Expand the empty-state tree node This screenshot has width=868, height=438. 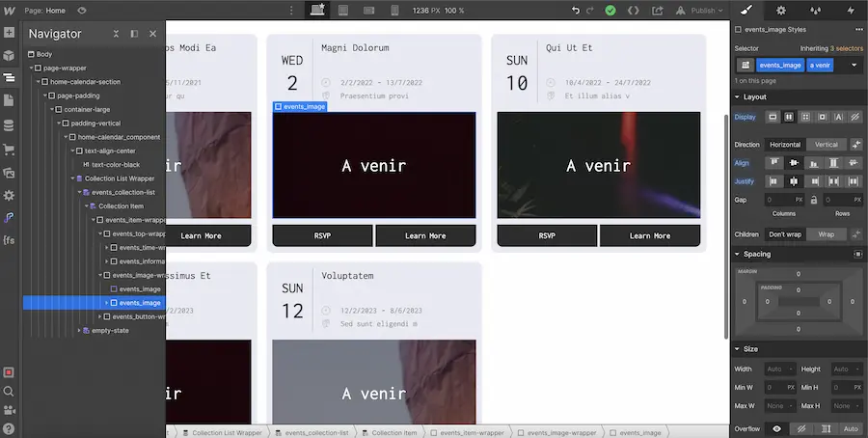click(x=79, y=331)
